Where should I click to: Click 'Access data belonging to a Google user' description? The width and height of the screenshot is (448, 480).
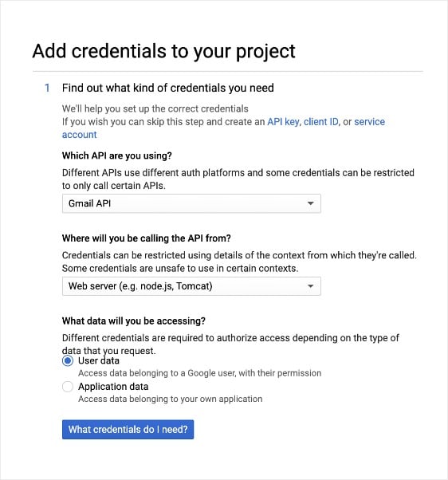click(x=199, y=373)
